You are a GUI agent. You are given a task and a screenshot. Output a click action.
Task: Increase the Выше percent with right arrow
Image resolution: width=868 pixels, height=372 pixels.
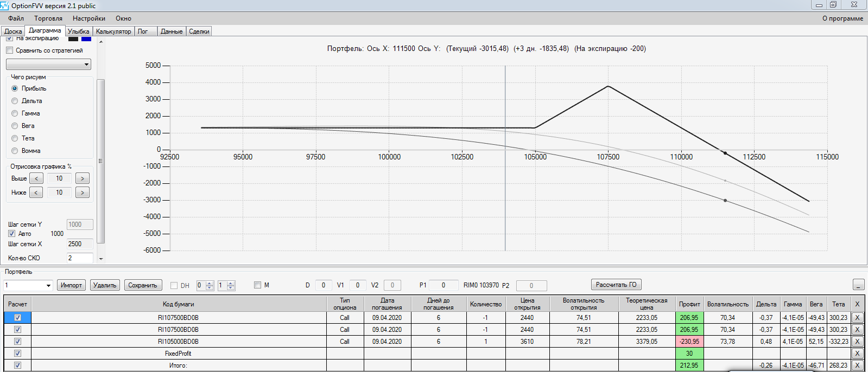point(83,178)
